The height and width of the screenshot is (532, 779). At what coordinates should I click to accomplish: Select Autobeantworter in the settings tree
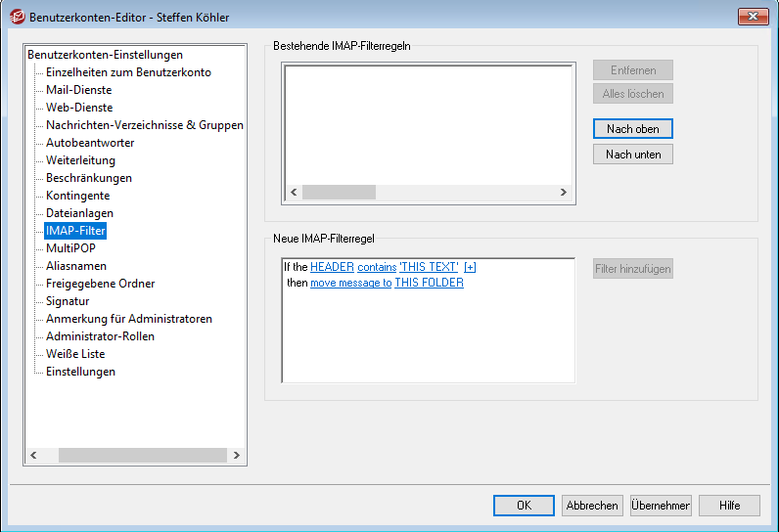click(90, 143)
